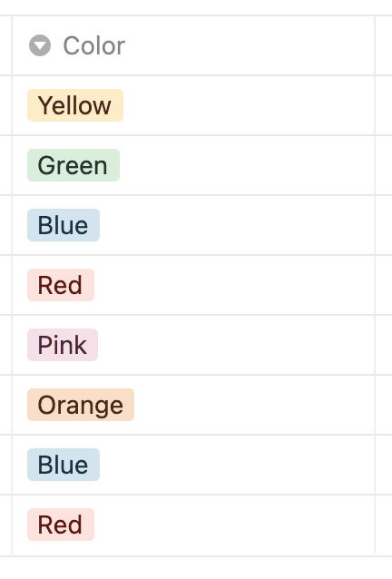Click the Red tag in the last row
Viewport: 392px width, 579px height.
[x=61, y=525]
